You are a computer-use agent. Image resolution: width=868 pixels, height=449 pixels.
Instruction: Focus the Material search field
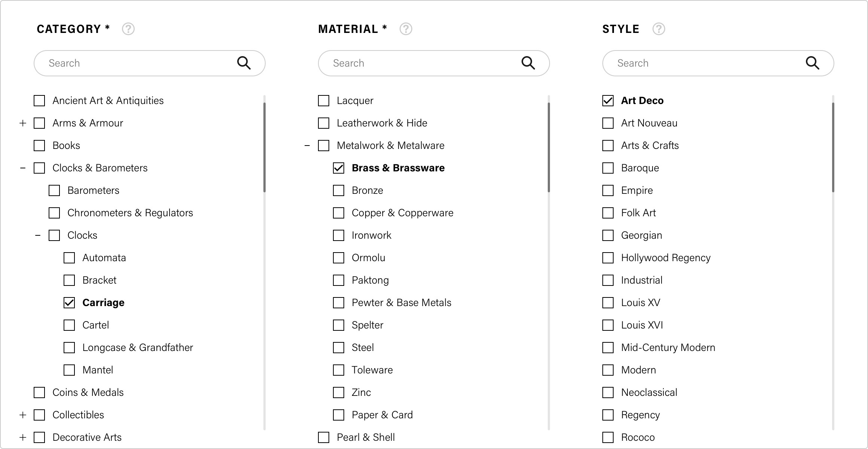(434, 63)
